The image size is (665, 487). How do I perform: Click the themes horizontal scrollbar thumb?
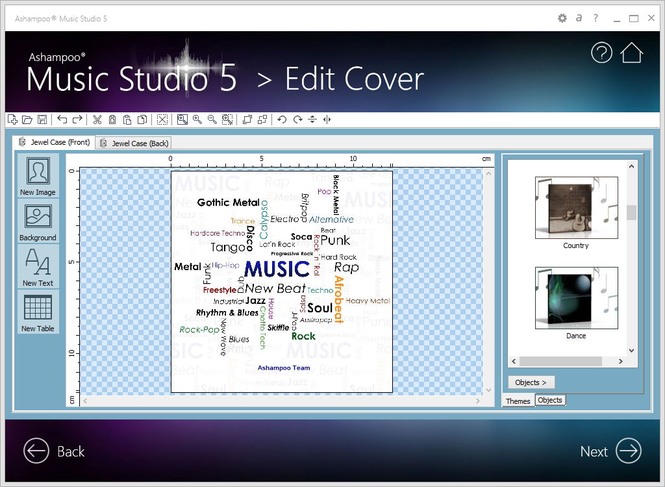pyautogui.click(x=561, y=361)
